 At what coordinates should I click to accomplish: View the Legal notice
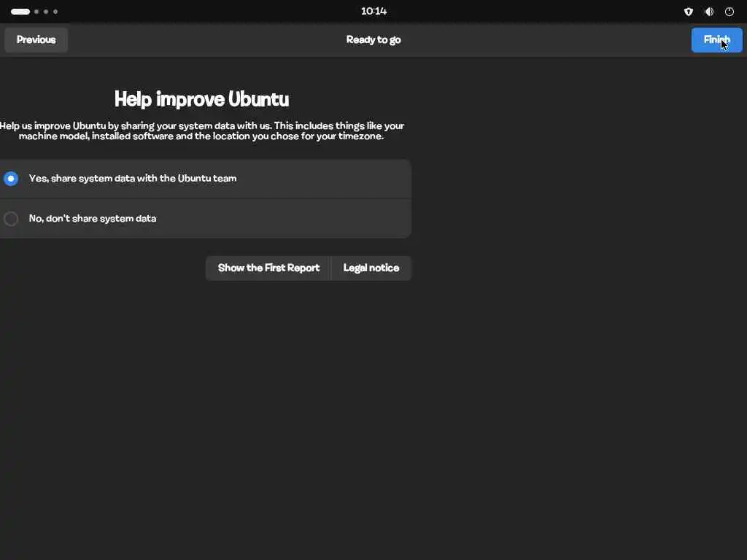pyautogui.click(x=371, y=268)
